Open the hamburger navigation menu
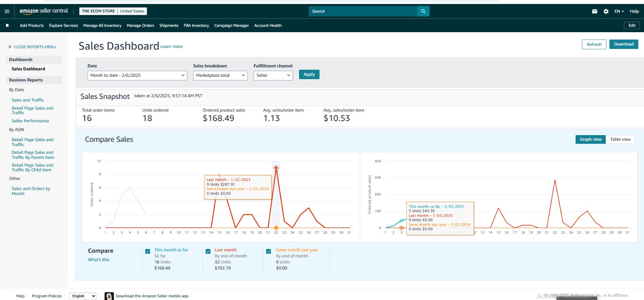 click(x=7, y=11)
